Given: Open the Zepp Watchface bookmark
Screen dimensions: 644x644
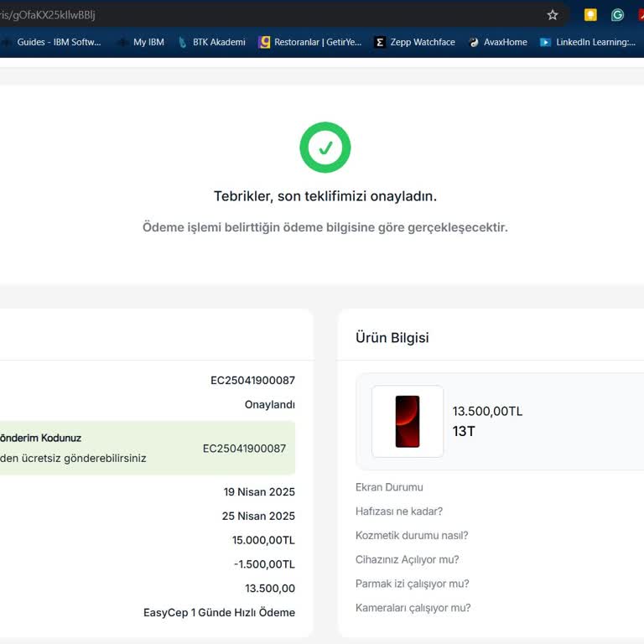Looking at the screenshot, I should pyautogui.click(x=415, y=42).
